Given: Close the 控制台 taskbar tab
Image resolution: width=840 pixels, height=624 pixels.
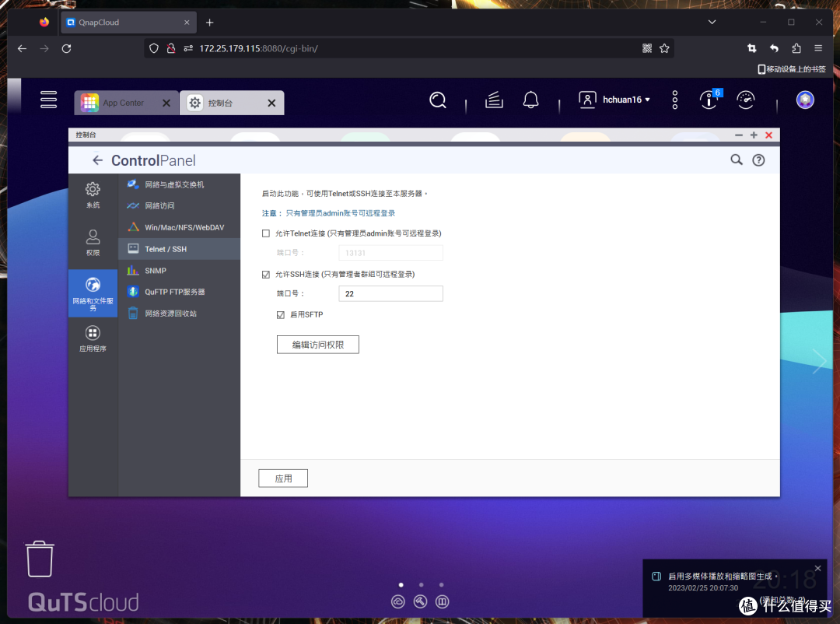Looking at the screenshot, I should pos(271,103).
